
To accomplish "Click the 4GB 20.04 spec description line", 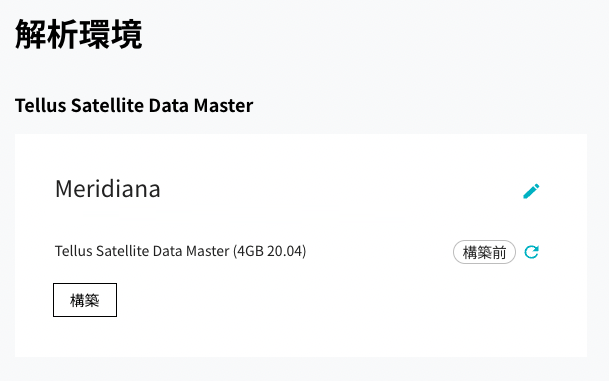I will click(180, 251).
